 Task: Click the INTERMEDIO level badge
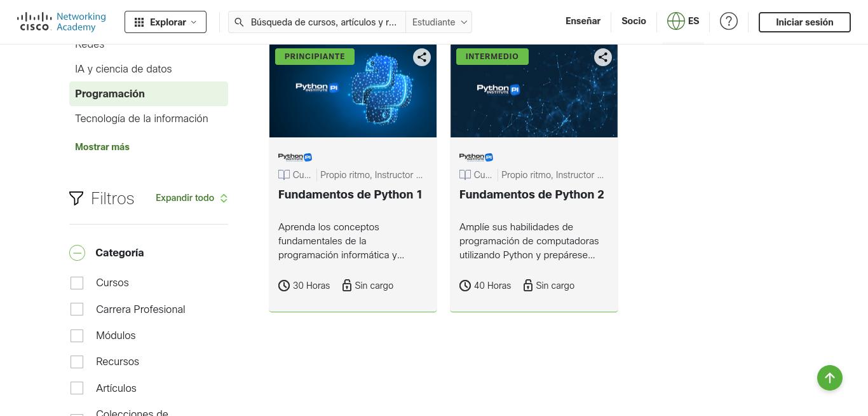click(x=492, y=57)
